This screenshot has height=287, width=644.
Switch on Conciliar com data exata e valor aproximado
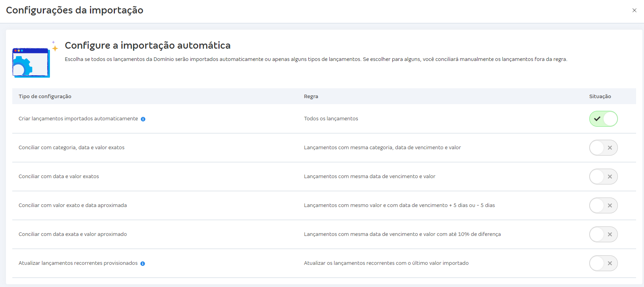pos(603,234)
